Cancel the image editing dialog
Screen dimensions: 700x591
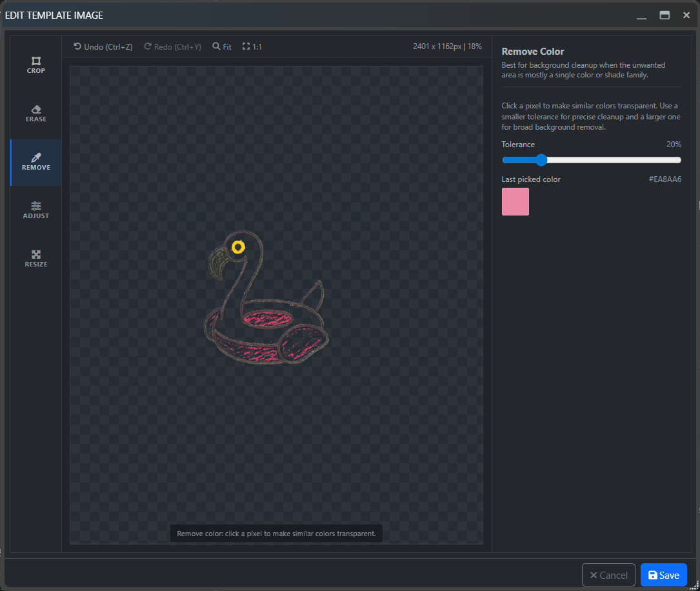tap(608, 575)
